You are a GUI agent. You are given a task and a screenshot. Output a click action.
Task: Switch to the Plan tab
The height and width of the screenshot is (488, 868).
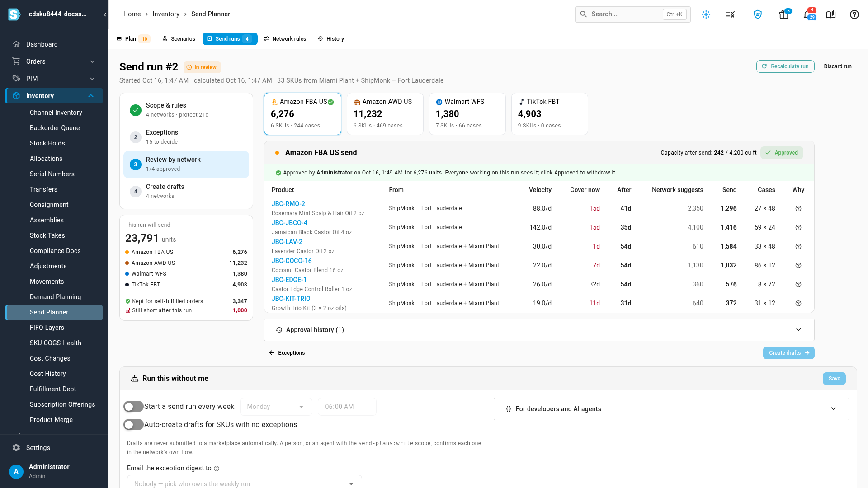coord(133,39)
